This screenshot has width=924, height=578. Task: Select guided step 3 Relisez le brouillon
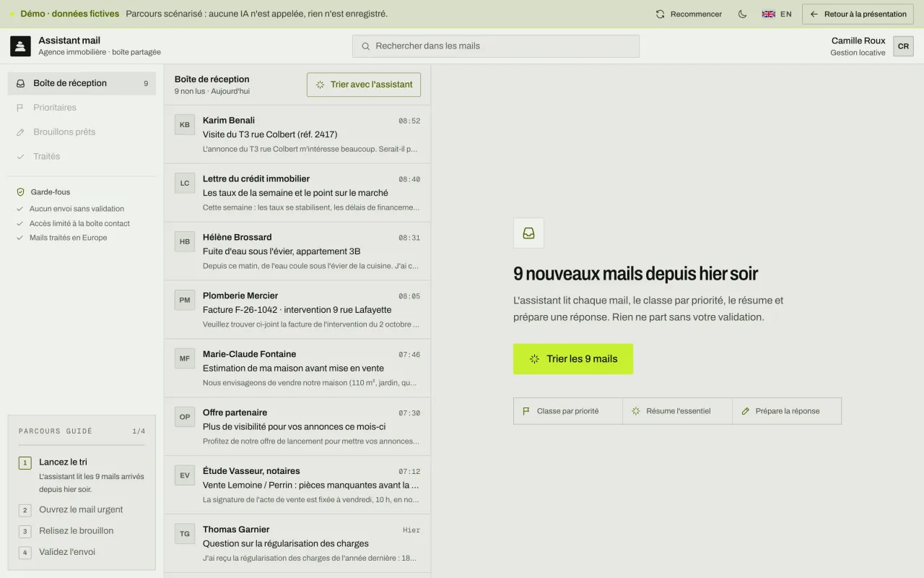pos(82,531)
